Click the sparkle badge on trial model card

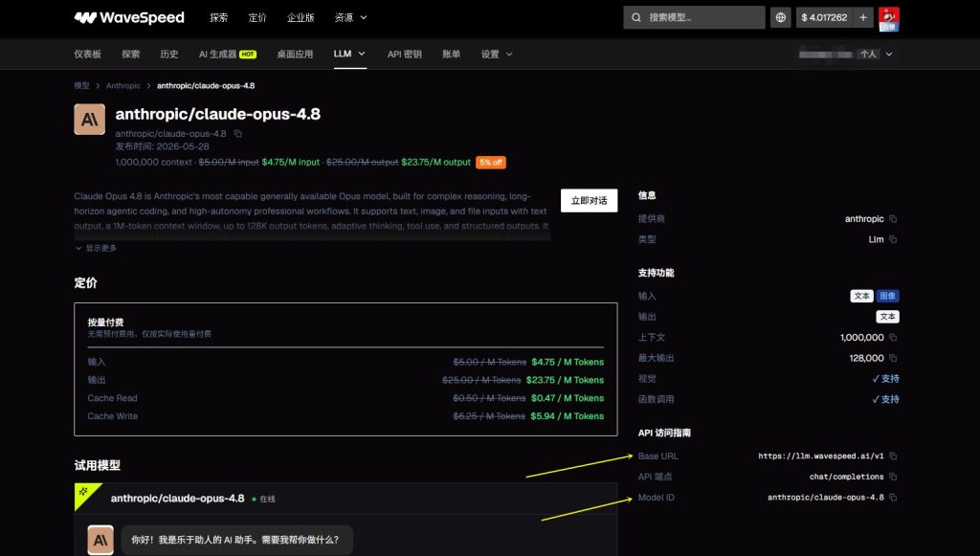[x=84, y=492]
